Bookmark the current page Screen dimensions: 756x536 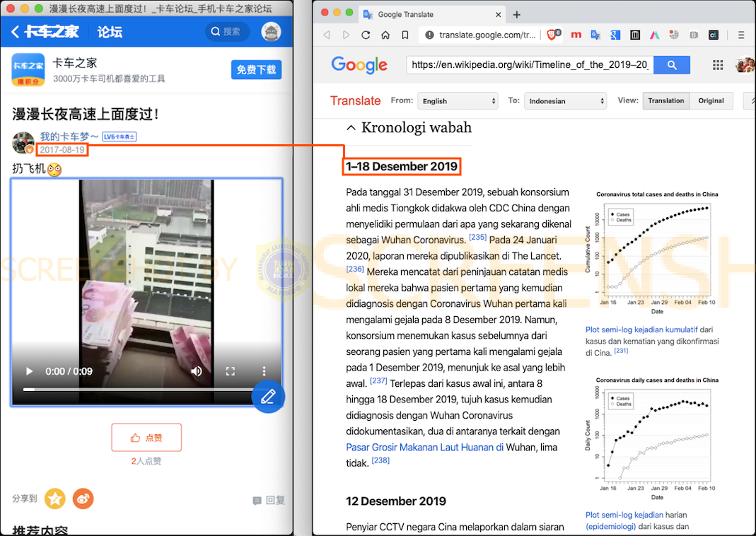[x=405, y=35]
